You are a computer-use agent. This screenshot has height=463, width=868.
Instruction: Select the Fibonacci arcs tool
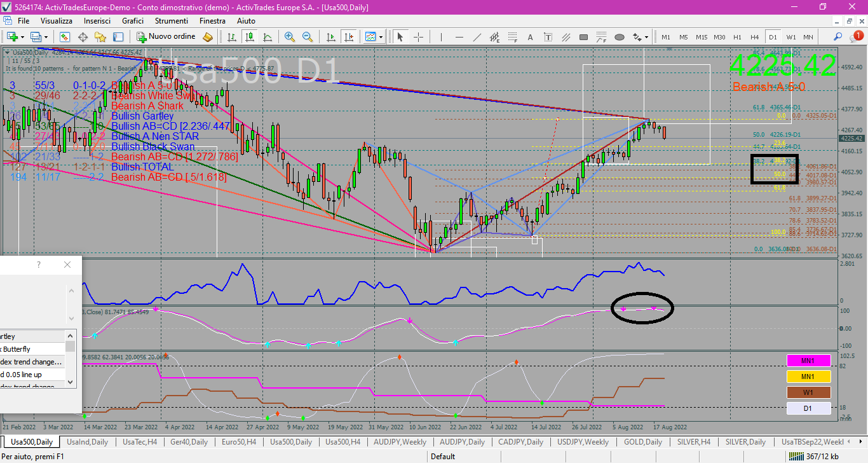602,37
